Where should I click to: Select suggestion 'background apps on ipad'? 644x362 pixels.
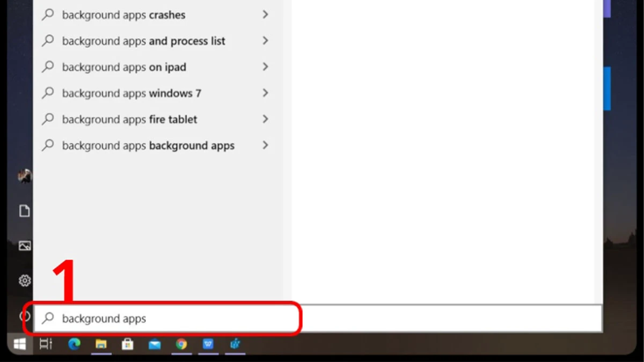[158, 67]
